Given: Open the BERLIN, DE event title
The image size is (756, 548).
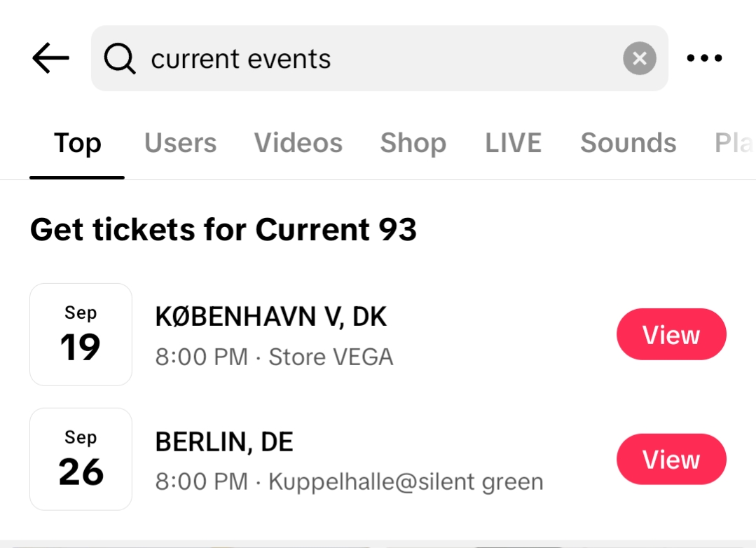Looking at the screenshot, I should click(224, 442).
